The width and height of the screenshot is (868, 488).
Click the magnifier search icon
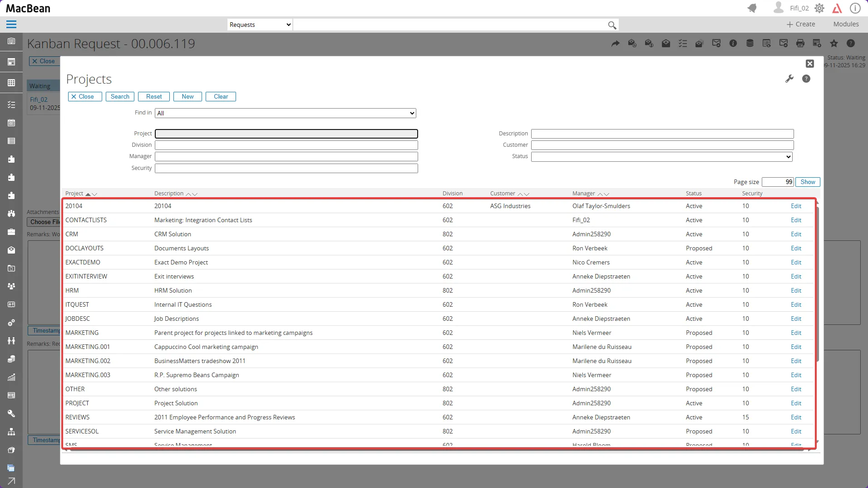[612, 25]
